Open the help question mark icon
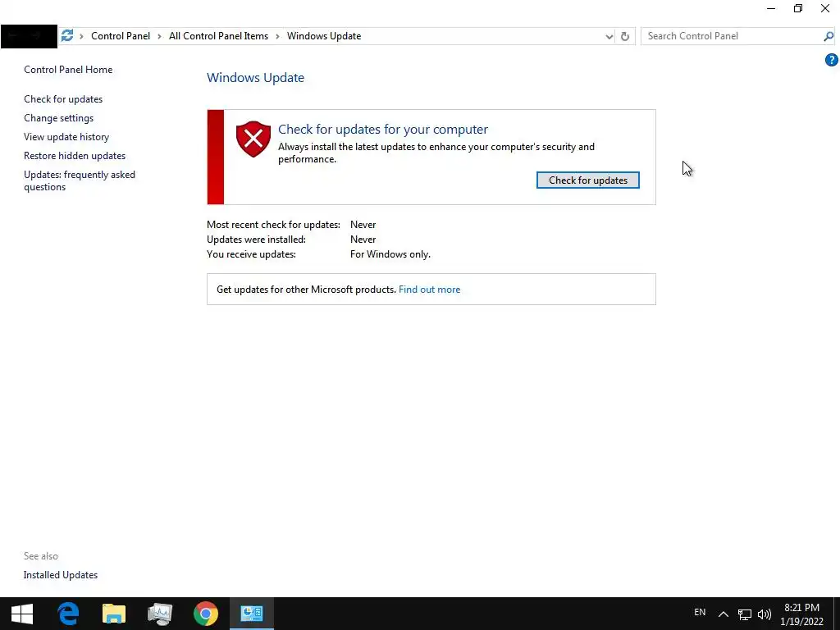840x630 pixels. [x=832, y=60]
